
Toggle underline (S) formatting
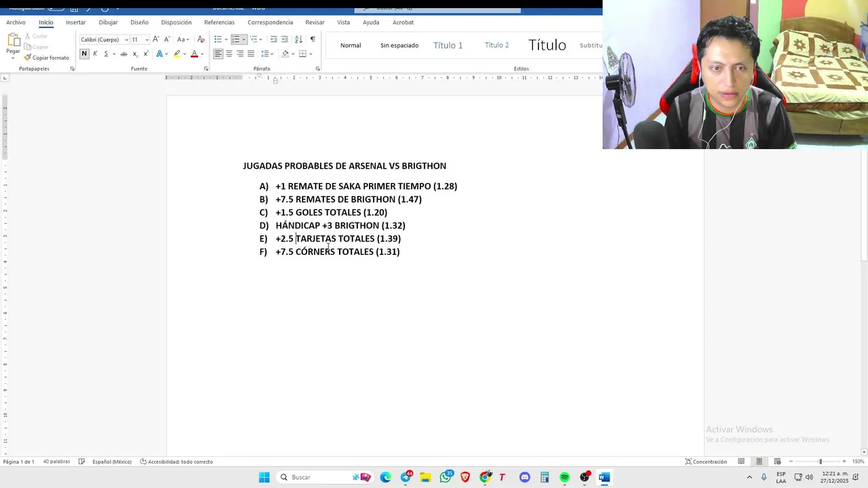(106, 54)
